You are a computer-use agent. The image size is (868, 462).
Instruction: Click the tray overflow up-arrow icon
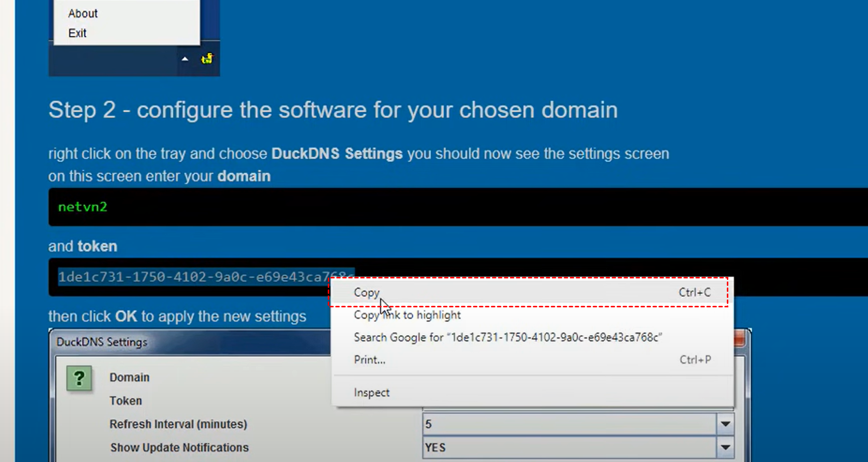click(185, 59)
